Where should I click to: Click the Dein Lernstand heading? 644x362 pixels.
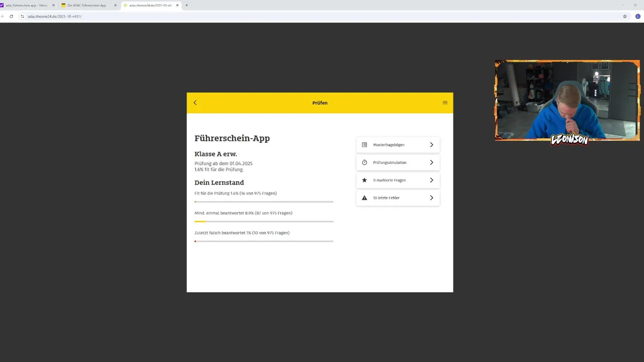coord(219,183)
